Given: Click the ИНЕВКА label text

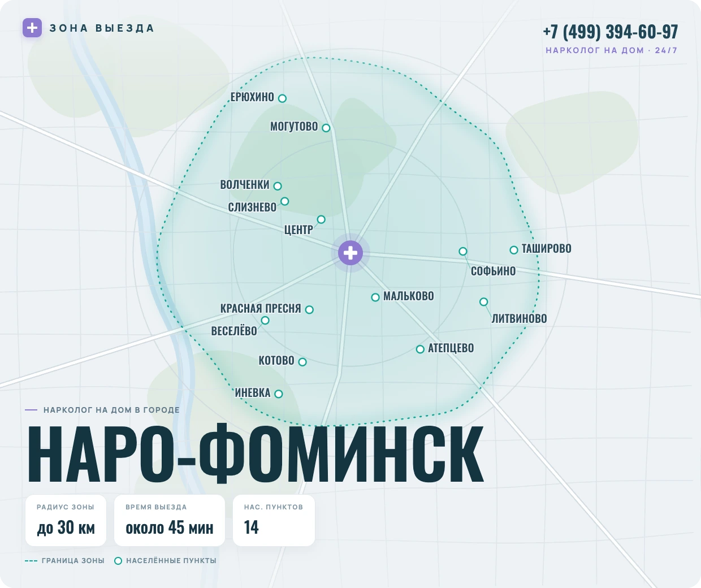Looking at the screenshot, I should pyautogui.click(x=253, y=393).
